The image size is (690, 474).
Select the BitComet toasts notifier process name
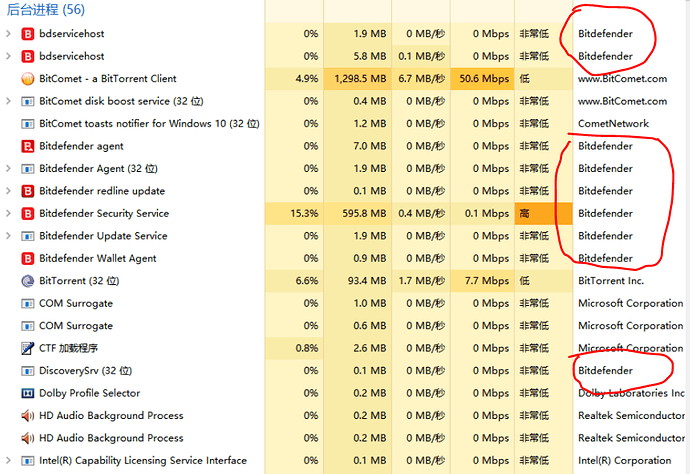[149, 124]
